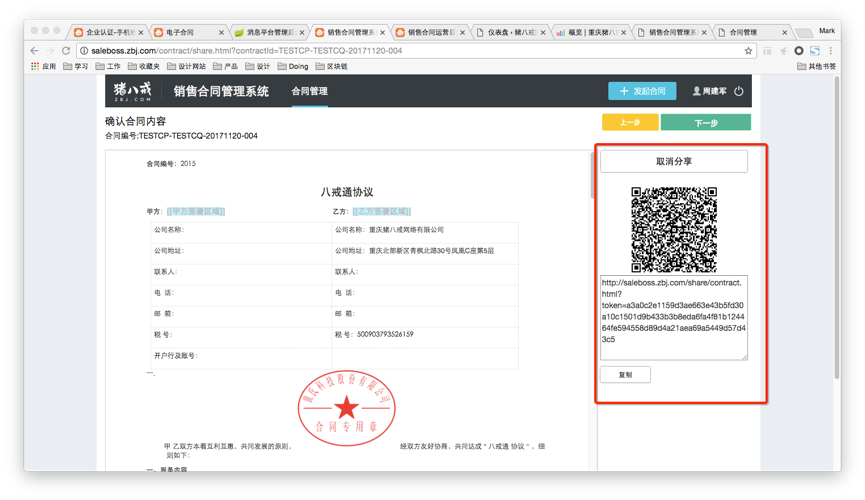This screenshot has width=865, height=500.
Task: Open the 区块链 bookmark folder
Action: (x=332, y=66)
